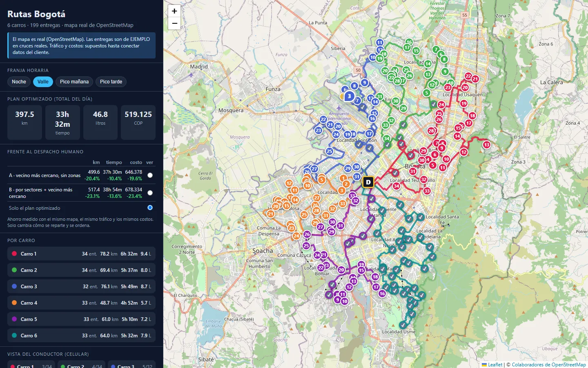Viewport: 588px width, 368px height.
Task: Open orange stop marker 21
Action: click(271, 214)
